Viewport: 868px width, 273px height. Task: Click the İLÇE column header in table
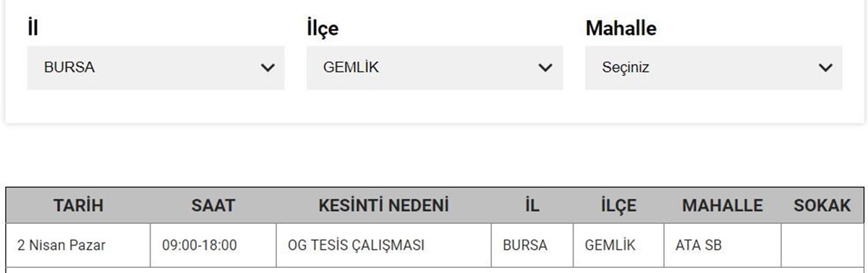[618, 206]
